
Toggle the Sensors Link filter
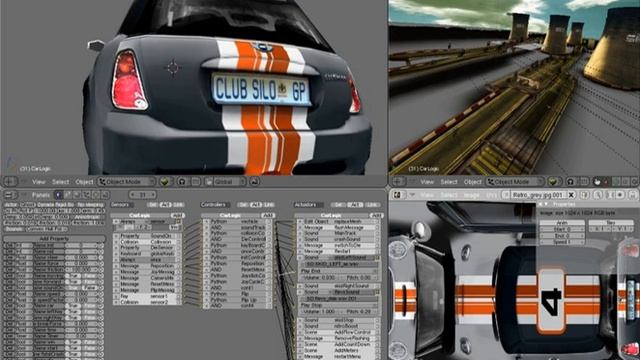pos(178,204)
